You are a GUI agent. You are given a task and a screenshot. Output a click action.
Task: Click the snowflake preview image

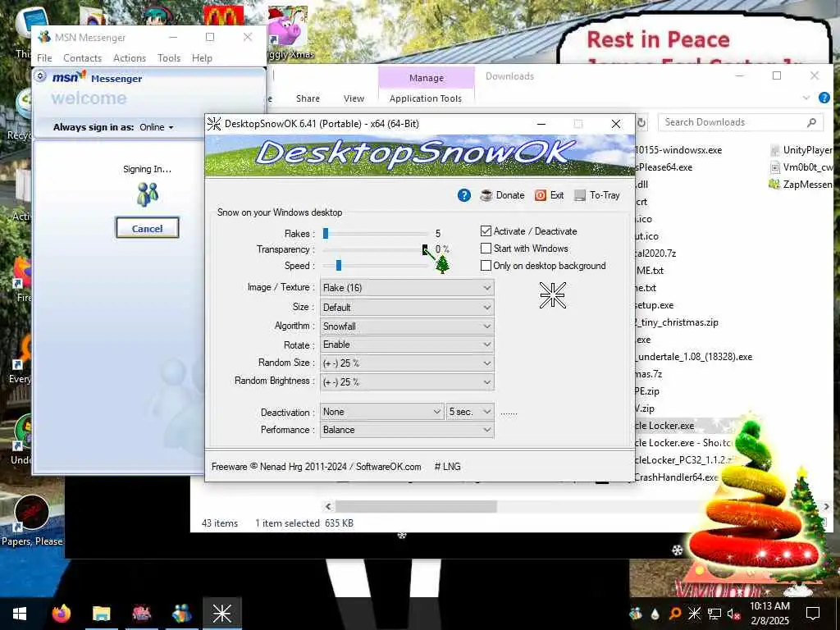(x=552, y=295)
